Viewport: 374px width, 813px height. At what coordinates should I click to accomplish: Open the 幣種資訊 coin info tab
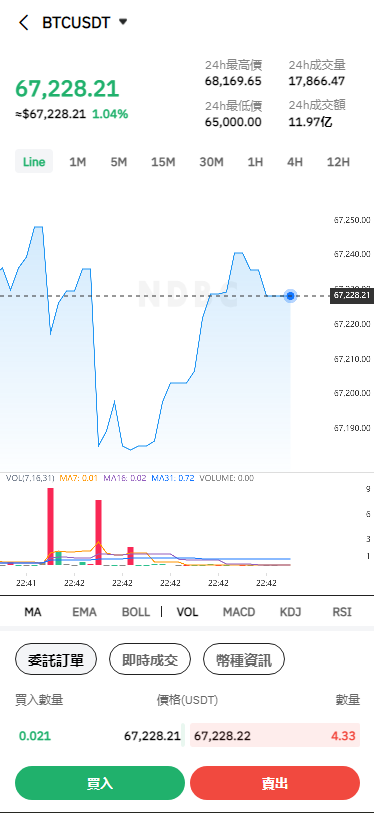point(244,660)
